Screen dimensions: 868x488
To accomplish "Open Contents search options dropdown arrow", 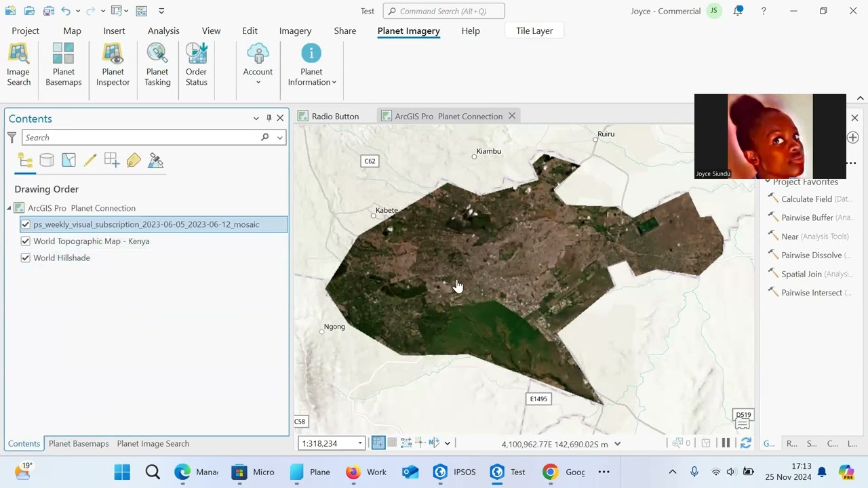I will 279,138.
